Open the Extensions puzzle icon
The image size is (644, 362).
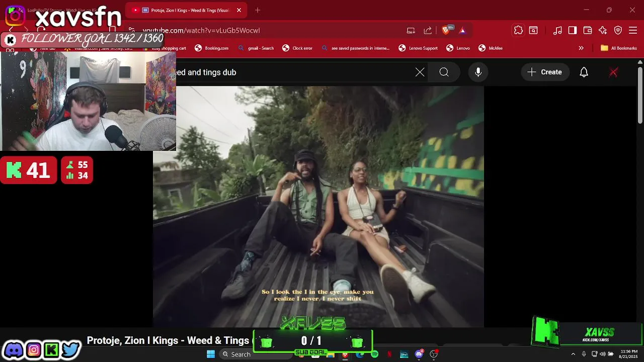pyautogui.click(x=518, y=31)
